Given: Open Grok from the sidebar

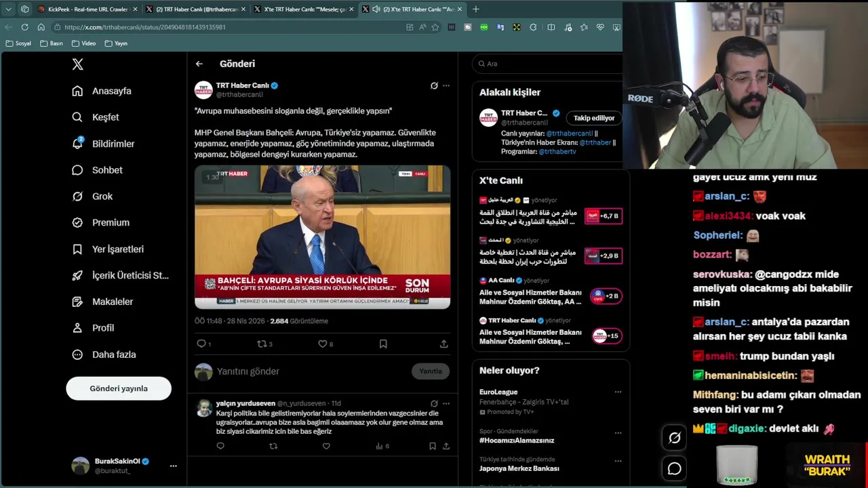Looking at the screenshot, I should (x=93, y=197).
